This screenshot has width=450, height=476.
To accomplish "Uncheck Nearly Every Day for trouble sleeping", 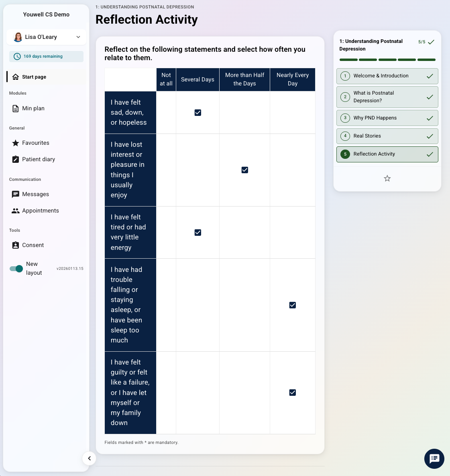I will [293, 305].
